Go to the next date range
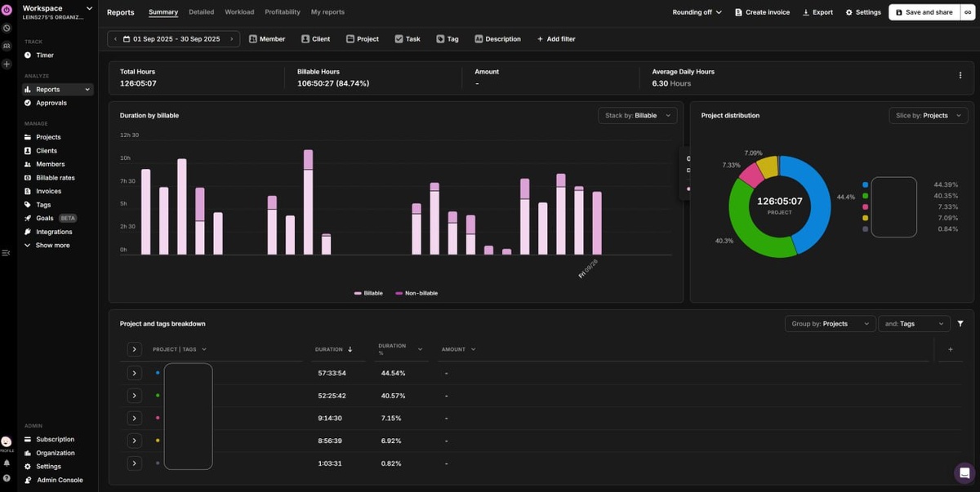This screenshot has width=980, height=492. coord(232,39)
